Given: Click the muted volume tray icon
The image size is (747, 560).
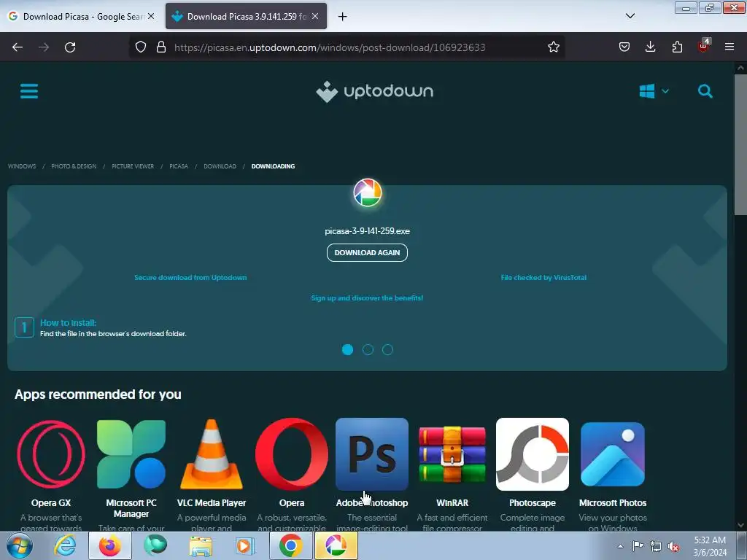Looking at the screenshot, I should click(673, 546).
